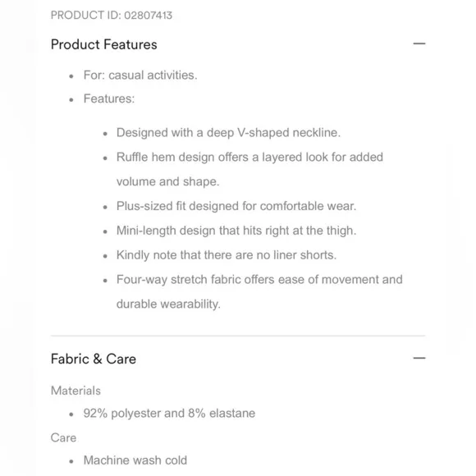This screenshot has height=476, width=476.
Task: Click the 'Machine wash cold' instruction
Action: [135, 460]
